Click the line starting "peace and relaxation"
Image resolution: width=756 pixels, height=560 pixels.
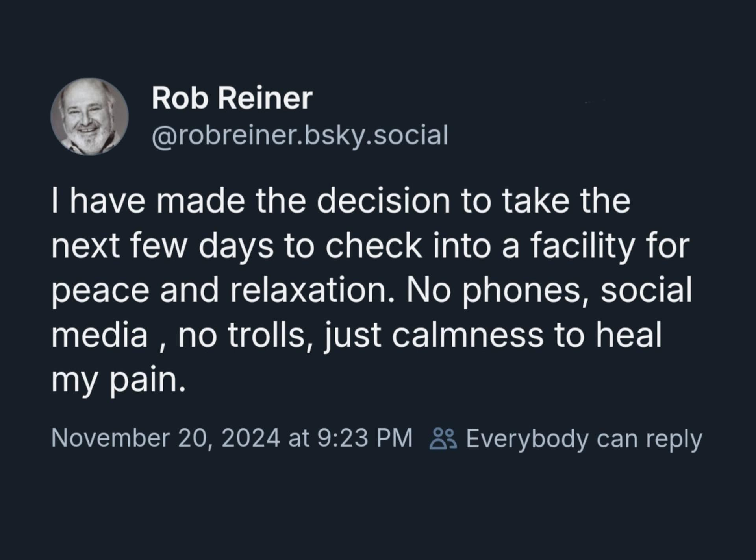(371, 291)
